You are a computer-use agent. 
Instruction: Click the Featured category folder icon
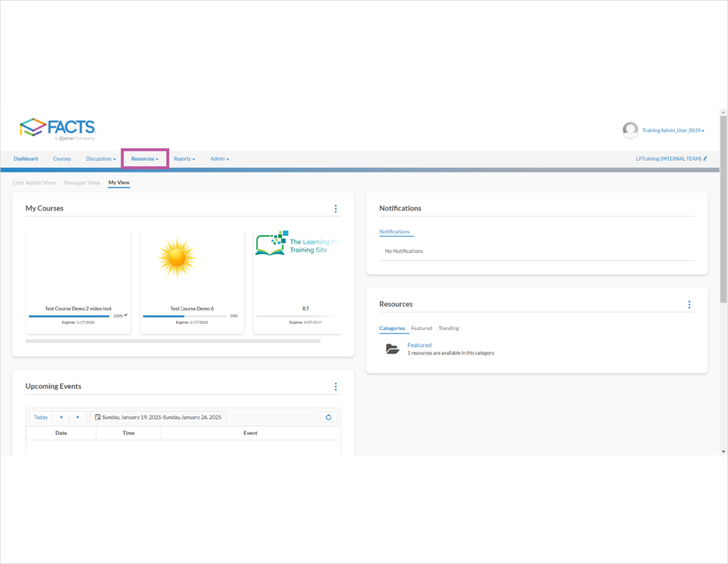click(392, 348)
